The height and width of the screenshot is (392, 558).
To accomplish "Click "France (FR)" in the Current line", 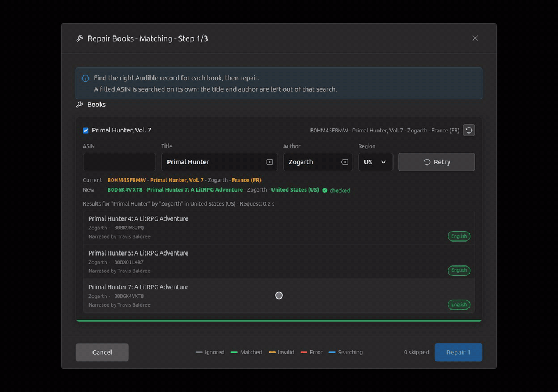I will pos(246,181).
